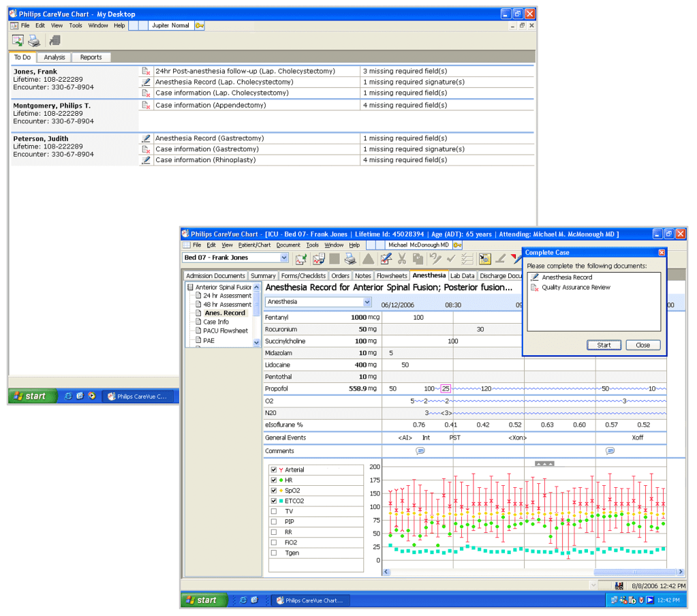697x616 pixels.
Task: Open the Bed 07 - Frank Jones dropdown
Action: [x=284, y=258]
